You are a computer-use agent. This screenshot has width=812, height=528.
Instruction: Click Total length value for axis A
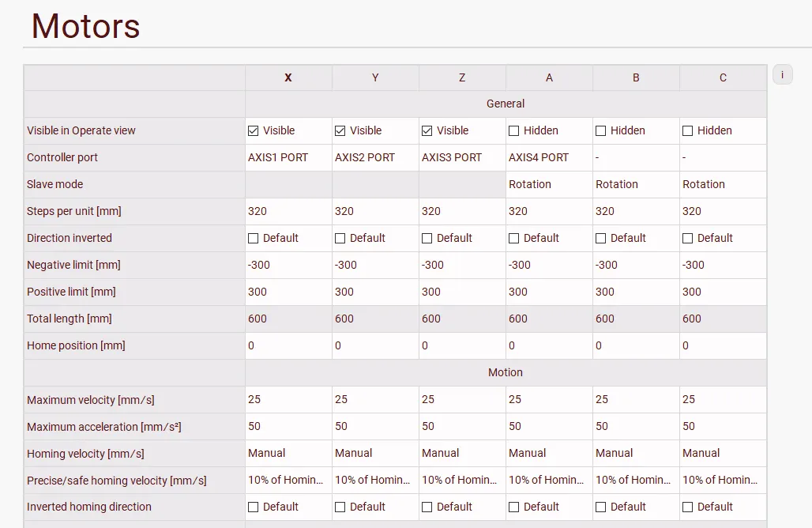[x=550, y=319]
